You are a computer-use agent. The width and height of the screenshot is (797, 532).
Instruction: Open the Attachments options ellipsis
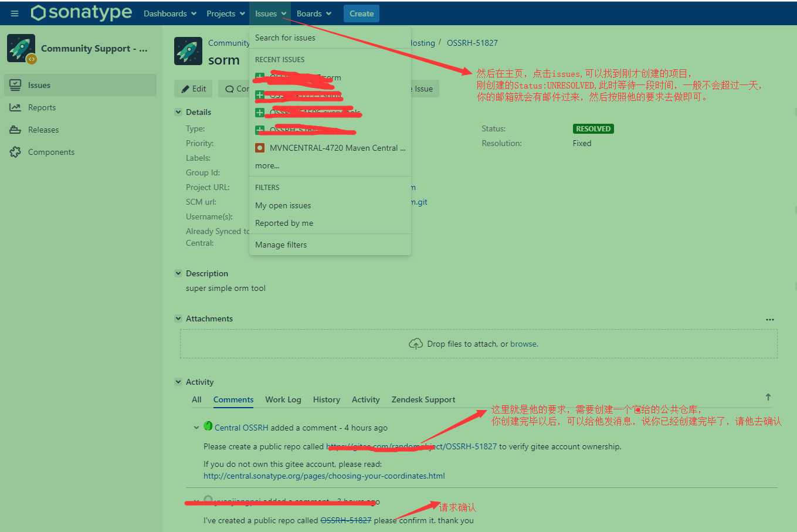tap(770, 320)
